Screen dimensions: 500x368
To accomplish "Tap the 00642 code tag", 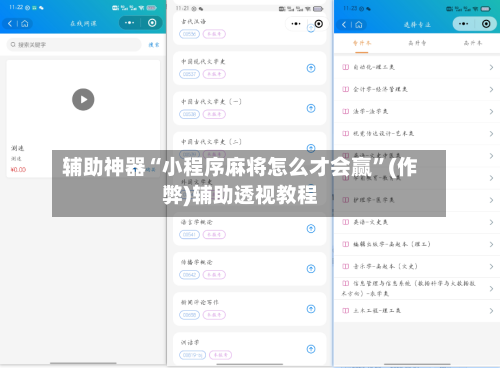I will [x=189, y=275].
